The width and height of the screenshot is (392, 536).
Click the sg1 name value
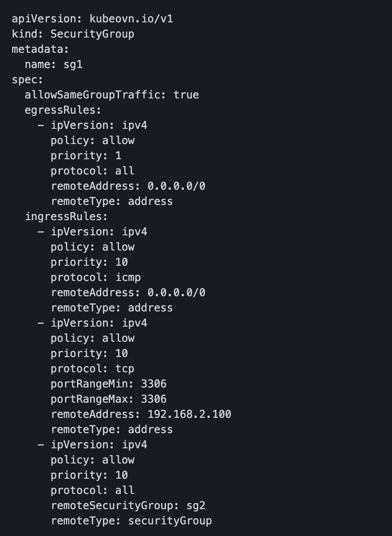[x=73, y=64]
